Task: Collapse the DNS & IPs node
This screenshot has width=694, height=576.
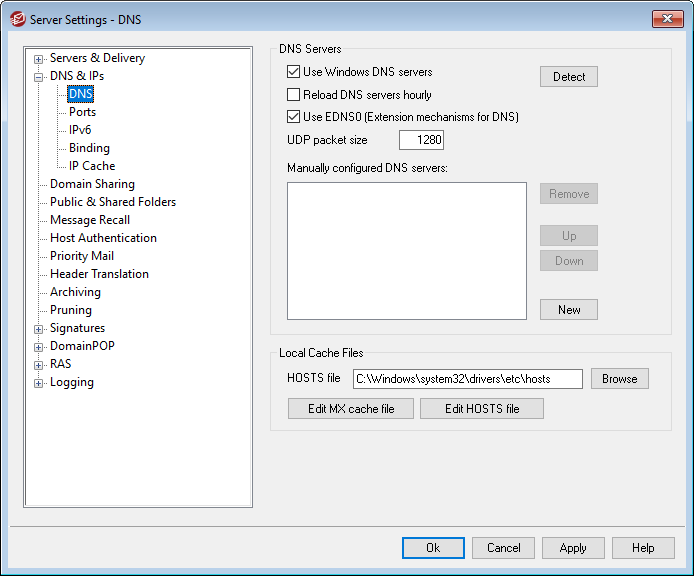Action: pyautogui.click(x=39, y=77)
